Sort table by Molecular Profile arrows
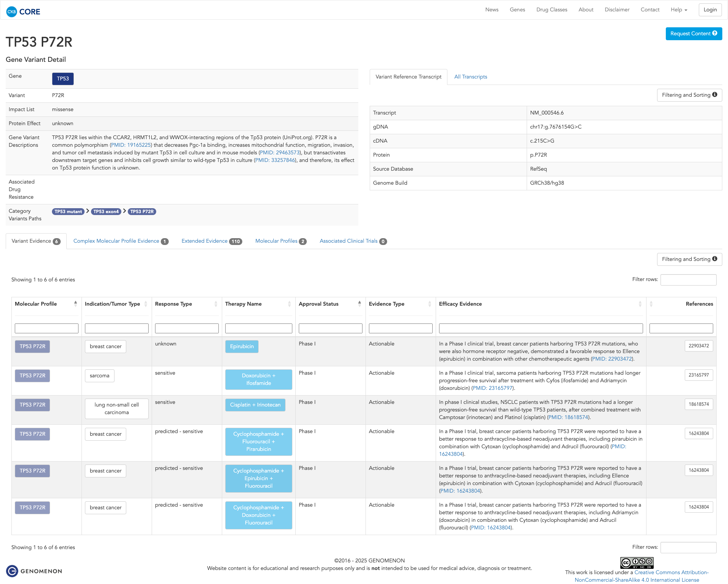The width and height of the screenshot is (728, 584). [x=75, y=304]
